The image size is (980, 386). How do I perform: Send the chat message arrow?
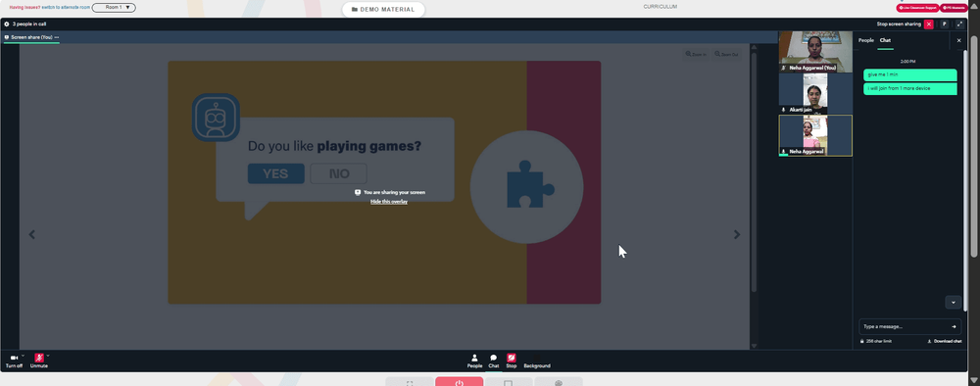tap(954, 326)
